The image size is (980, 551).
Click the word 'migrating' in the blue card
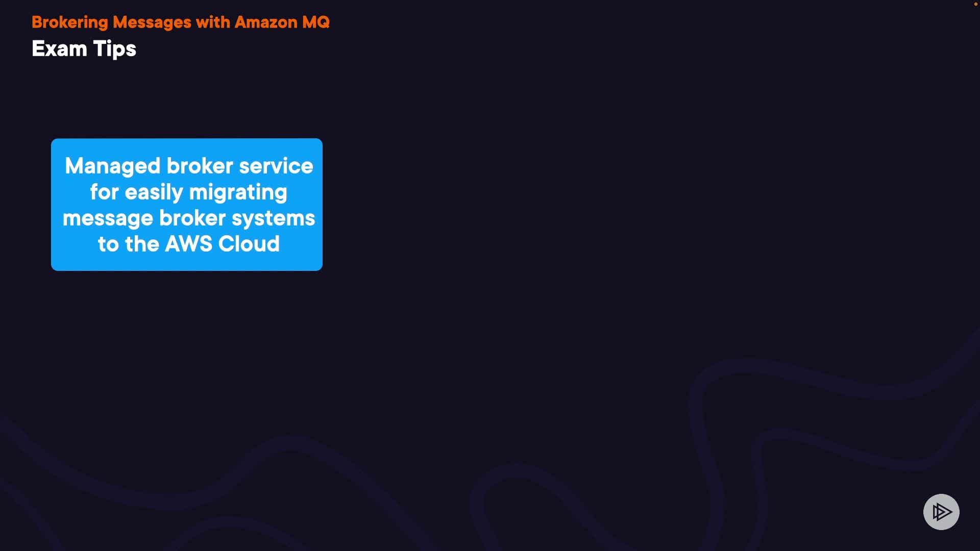[x=238, y=192]
